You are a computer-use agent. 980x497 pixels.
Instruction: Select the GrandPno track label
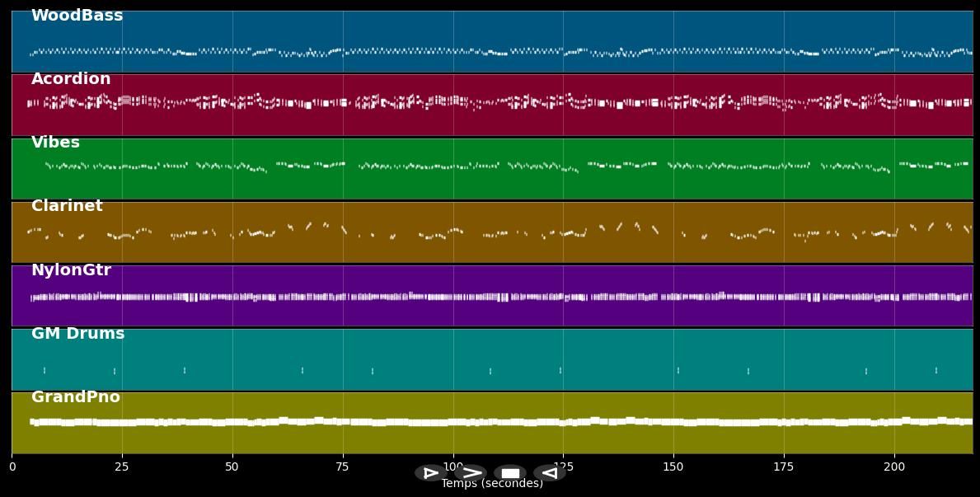coord(76,397)
